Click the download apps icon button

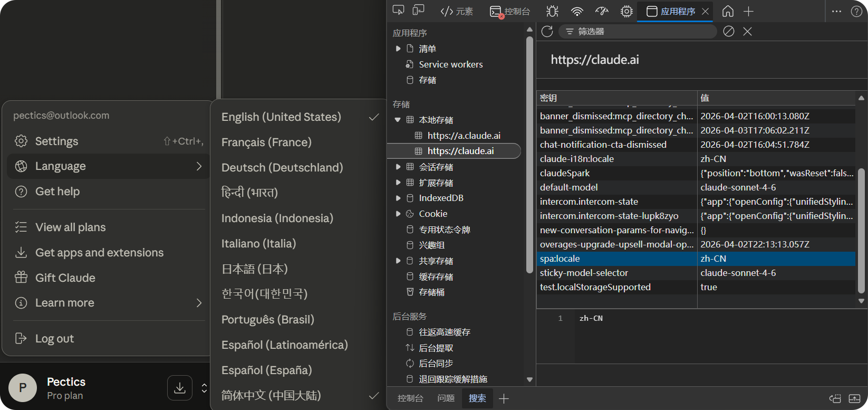pos(180,388)
